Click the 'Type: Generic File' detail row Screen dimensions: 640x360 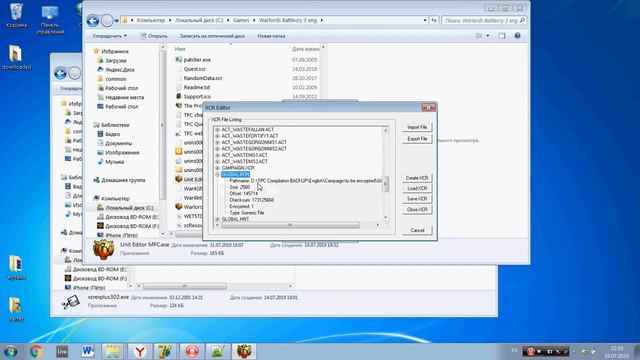coord(247,213)
